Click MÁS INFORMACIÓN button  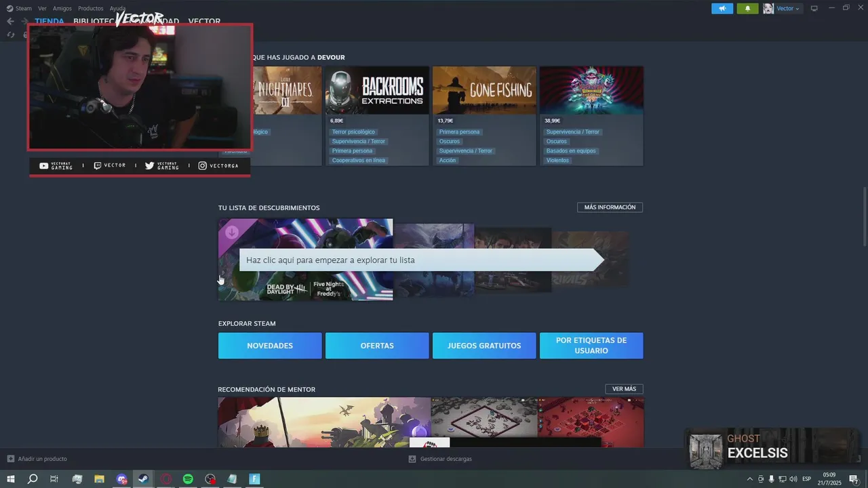[x=610, y=207]
